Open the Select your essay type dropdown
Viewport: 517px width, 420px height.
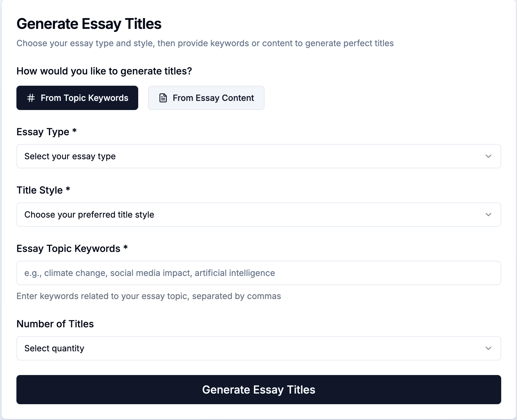tap(258, 156)
